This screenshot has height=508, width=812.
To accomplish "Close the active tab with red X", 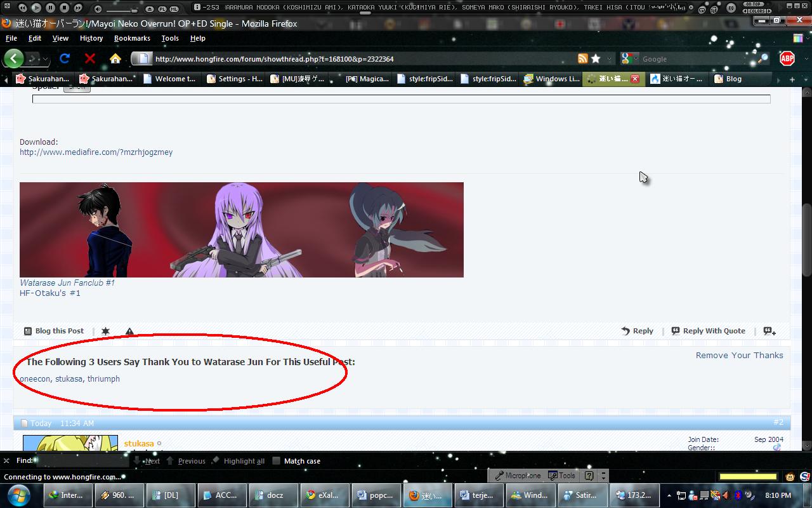I will [x=634, y=79].
